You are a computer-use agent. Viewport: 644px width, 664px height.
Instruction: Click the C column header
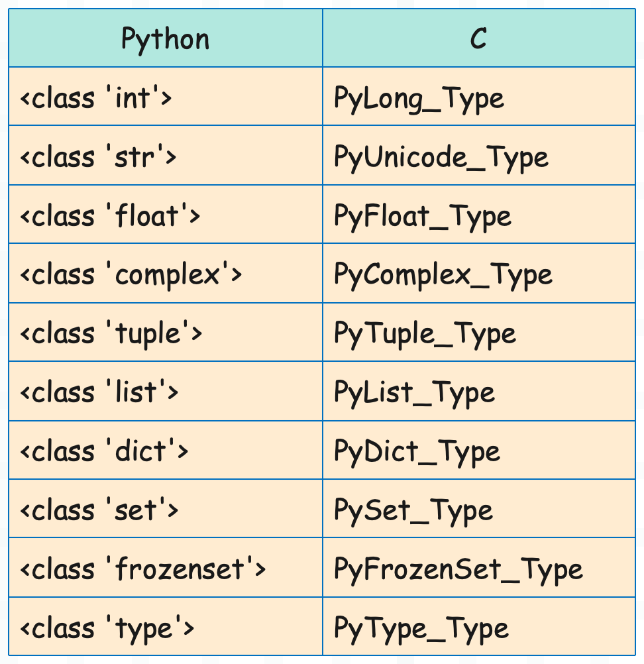[479, 38]
